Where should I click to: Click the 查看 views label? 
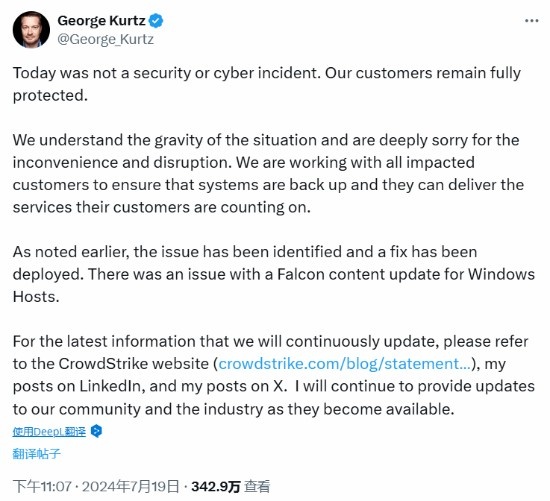tap(257, 487)
